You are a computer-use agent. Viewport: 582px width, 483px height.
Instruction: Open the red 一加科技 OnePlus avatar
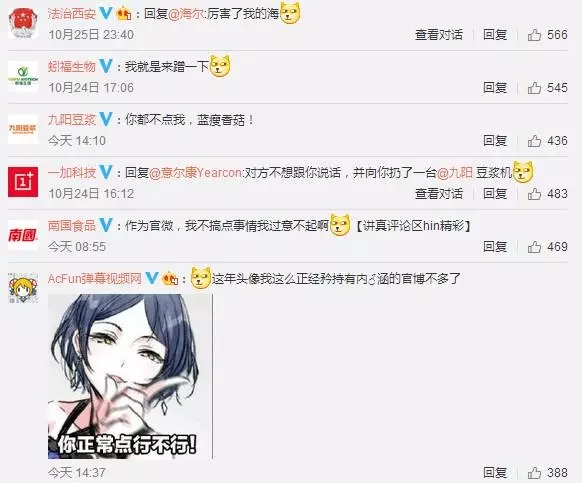[x=23, y=182]
